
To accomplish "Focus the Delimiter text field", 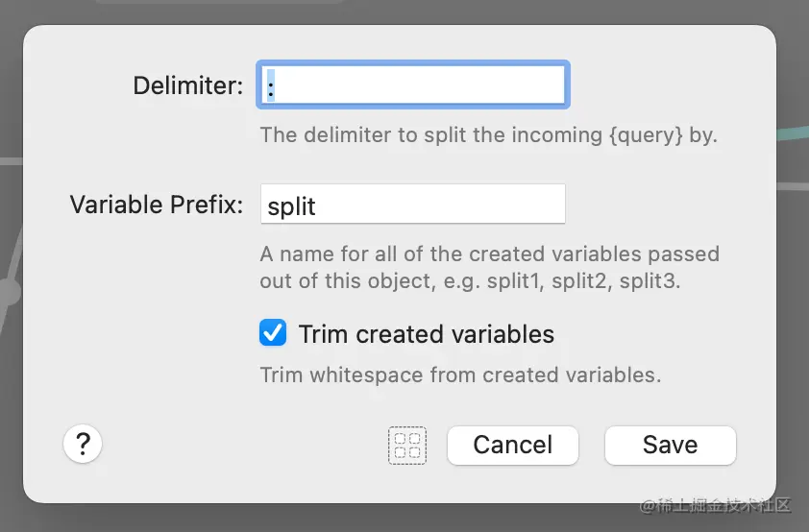I will coord(413,85).
